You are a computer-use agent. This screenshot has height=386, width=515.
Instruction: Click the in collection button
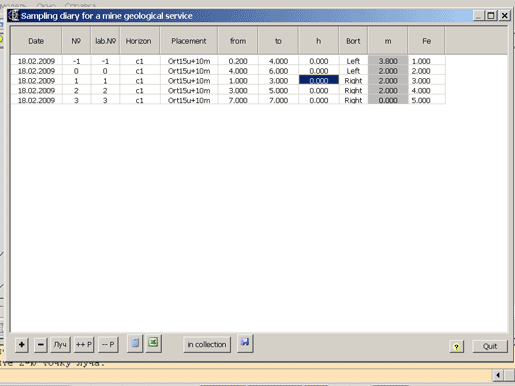(207, 345)
